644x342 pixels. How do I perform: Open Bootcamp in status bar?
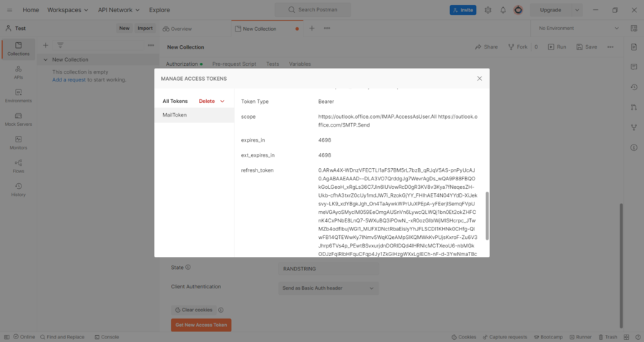click(x=548, y=337)
